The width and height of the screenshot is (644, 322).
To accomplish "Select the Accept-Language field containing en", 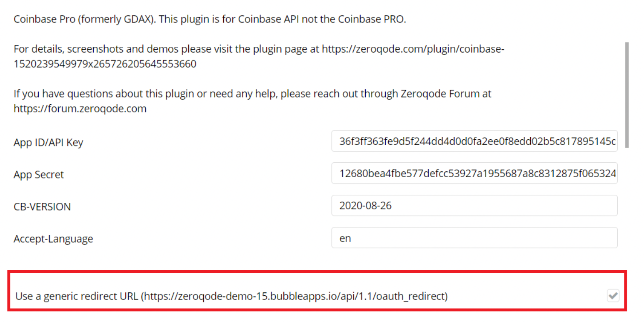I will point(474,238).
